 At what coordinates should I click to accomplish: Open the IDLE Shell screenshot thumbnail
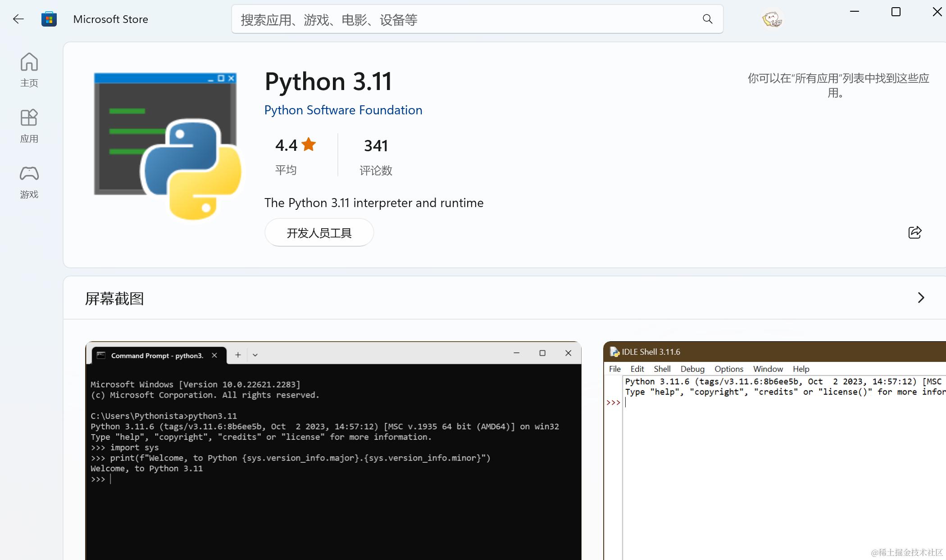point(774,450)
